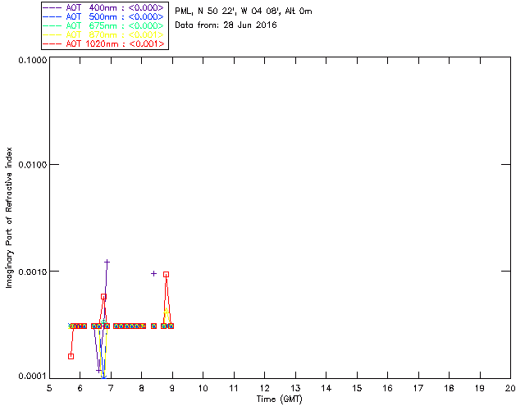Click the x-axis tick label 17

[x=418, y=388]
